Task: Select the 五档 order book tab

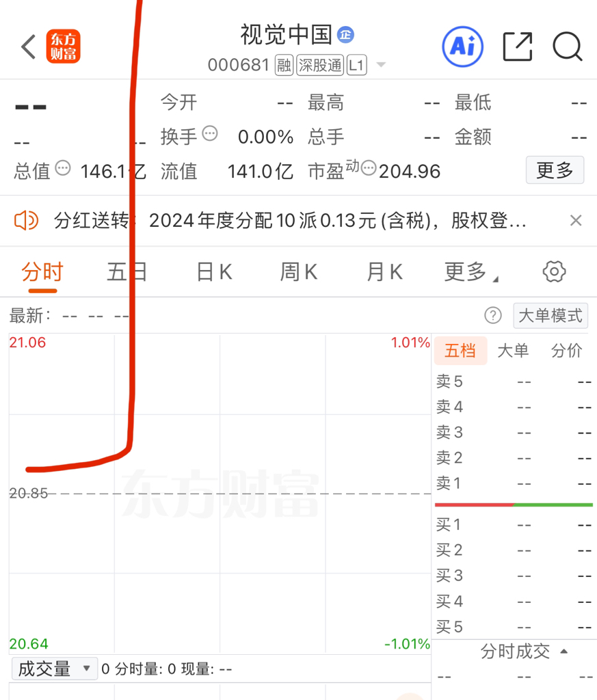Action: 460,351
